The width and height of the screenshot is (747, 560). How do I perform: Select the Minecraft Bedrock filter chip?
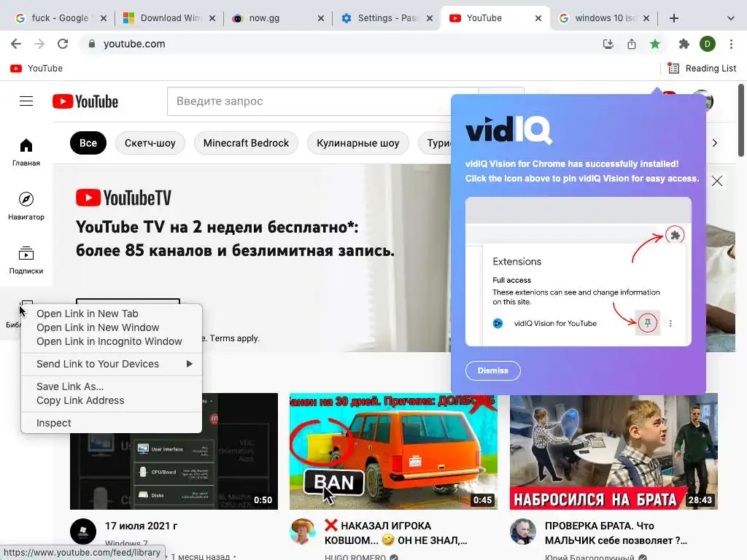coord(246,143)
